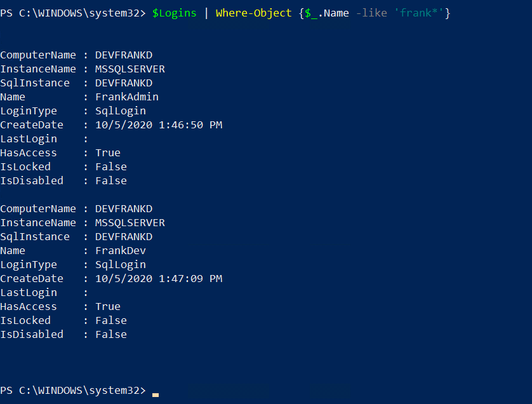The image size is (532, 404).
Task: Click the SqlLogin value in FrankAdmin record
Action: tap(121, 111)
